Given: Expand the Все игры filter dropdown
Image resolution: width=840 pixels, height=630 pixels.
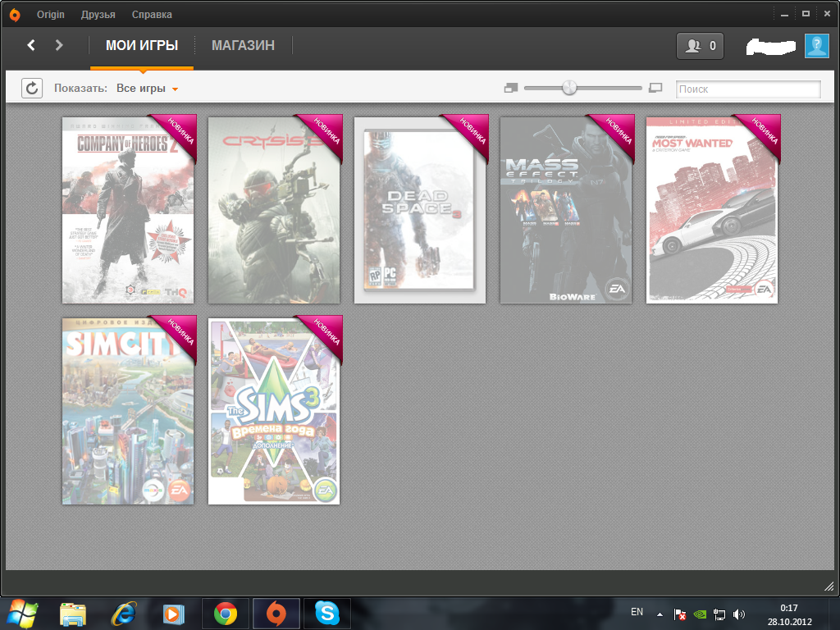Looking at the screenshot, I should tap(148, 89).
